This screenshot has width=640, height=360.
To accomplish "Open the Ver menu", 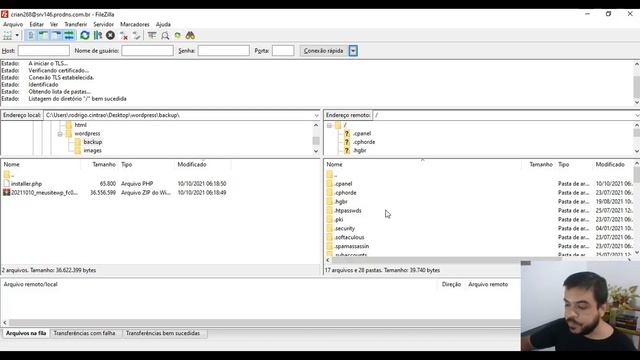I will point(54,24).
